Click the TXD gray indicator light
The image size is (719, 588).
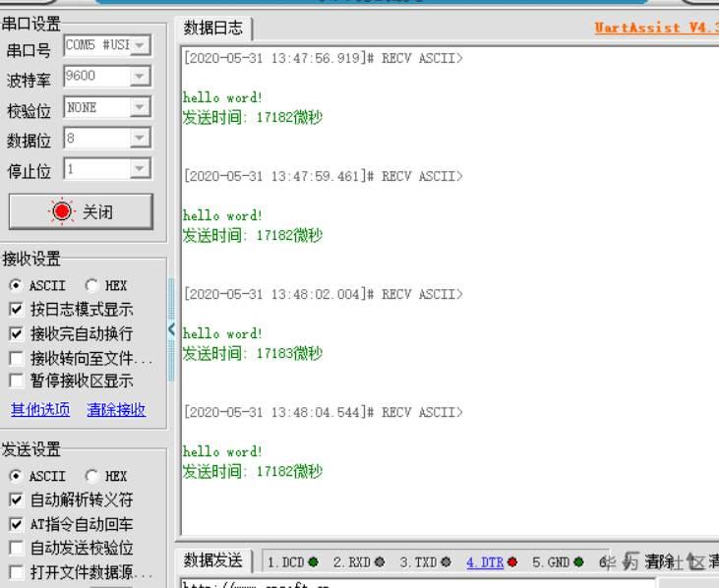pos(447,561)
